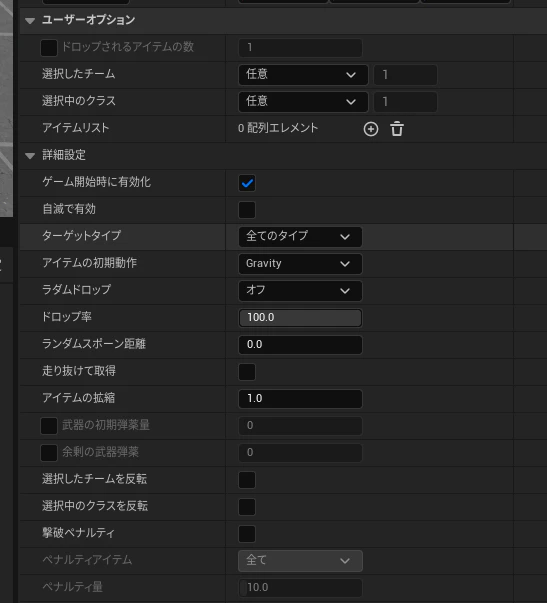Screen dimensions: 547x603
Task: Add element to アイテムリスト array
Action: pyautogui.click(x=371, y=129)
